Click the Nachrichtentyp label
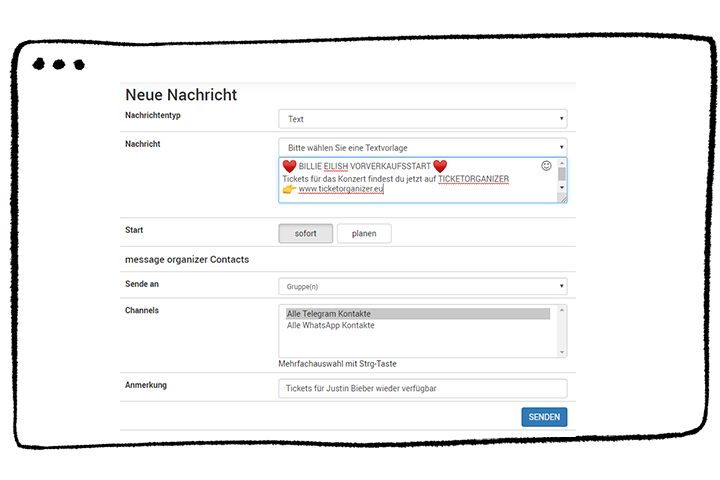 pos(153,115)
